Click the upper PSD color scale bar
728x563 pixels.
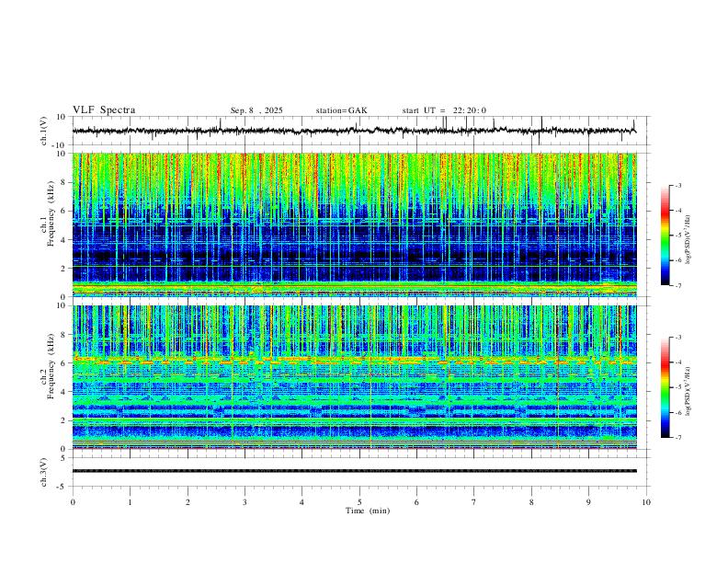[665, 236]
